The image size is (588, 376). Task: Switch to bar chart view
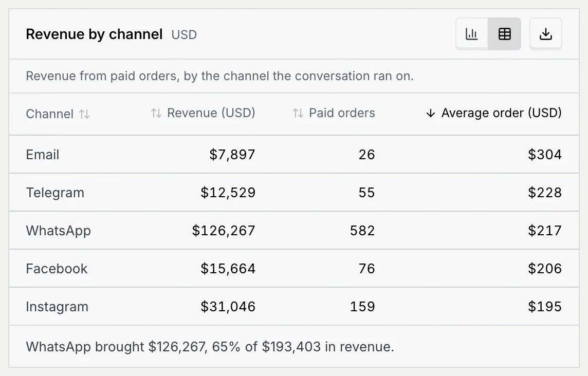coord(472,34)
